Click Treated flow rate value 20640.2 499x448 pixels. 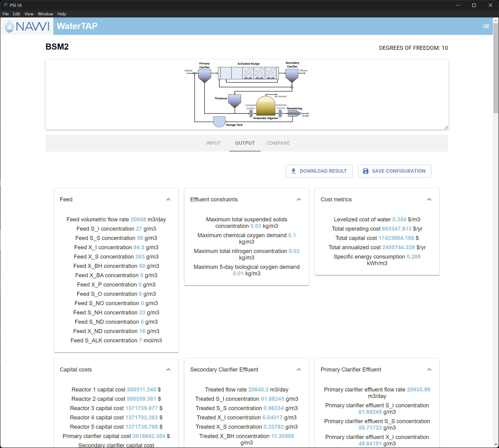[x=258, y=389]
